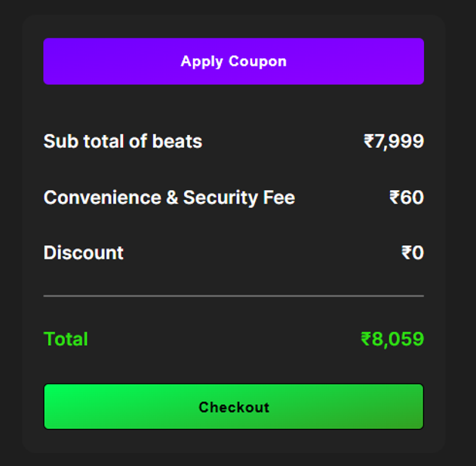Click the purple Apply Coupon button
The image size is (476, 466).
pyautogui.click(x=233, y=61)
